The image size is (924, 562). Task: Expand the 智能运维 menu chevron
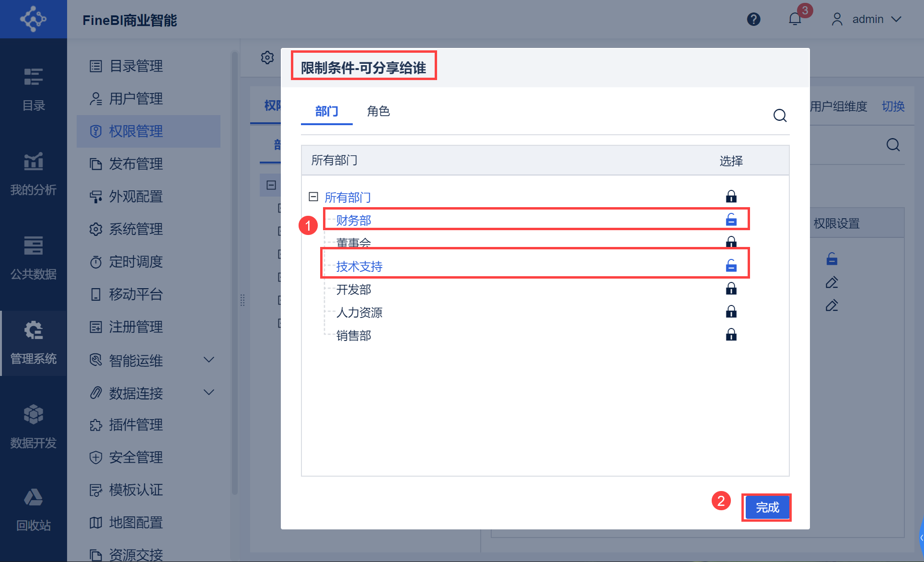coord(209,360)
